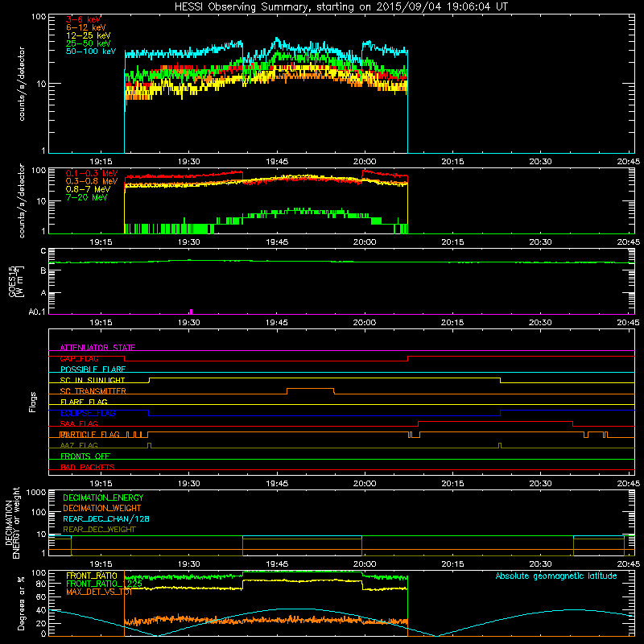The height and width of the screenshot is (644, 644).
Task: Select the 6-12 keV legend label
Action: click(x=86, y=27)
